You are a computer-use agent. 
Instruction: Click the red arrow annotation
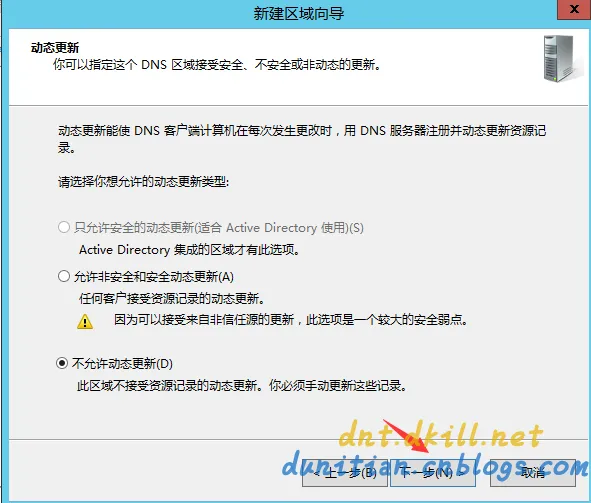[406, 436]
